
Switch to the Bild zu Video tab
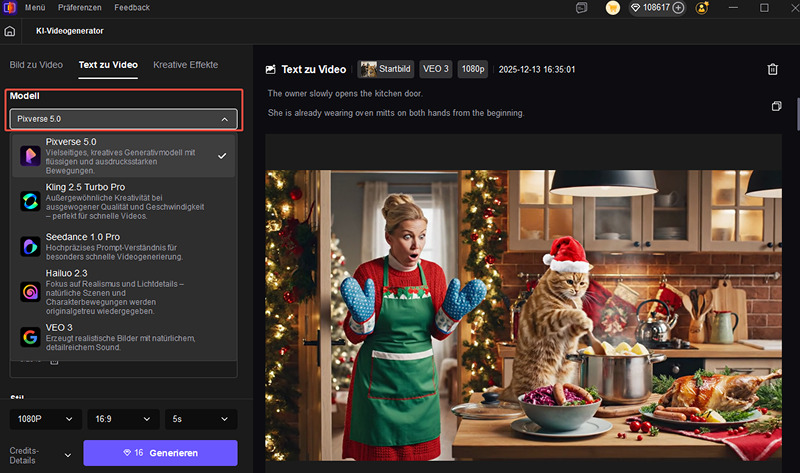36,65
